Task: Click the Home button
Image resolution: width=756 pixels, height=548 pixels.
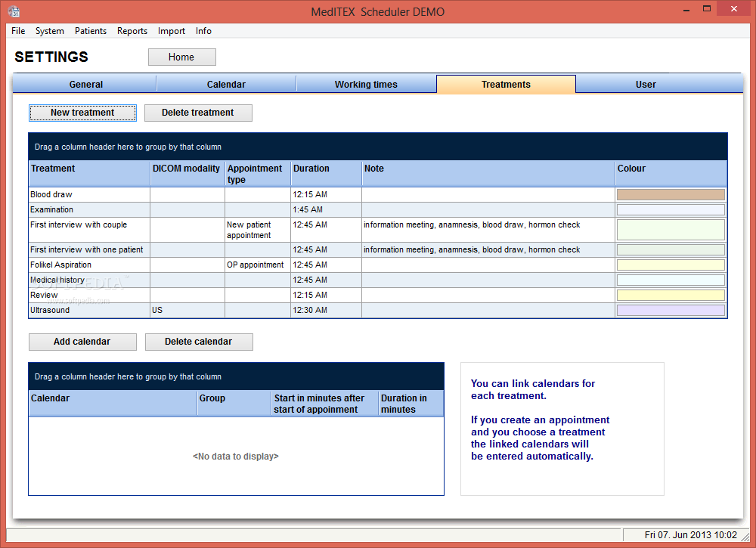Action: (x=181, y=57)
